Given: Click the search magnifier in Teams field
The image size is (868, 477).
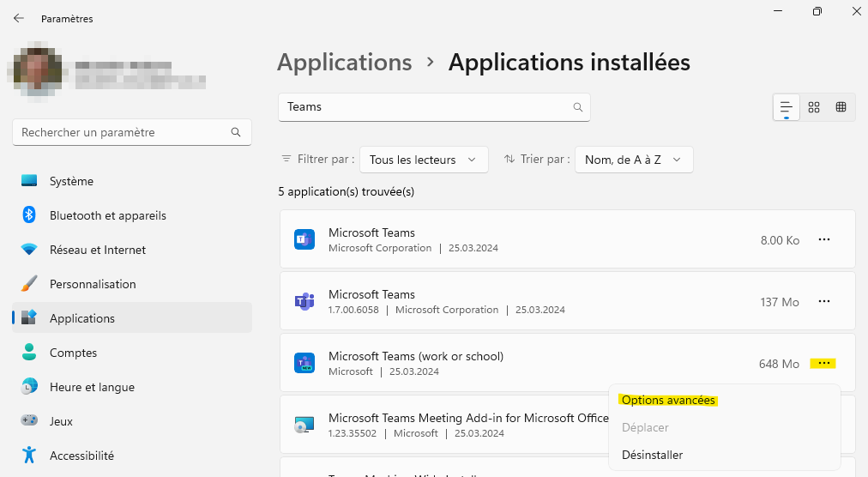Looking at the screenshot, I should coord(578,107).
